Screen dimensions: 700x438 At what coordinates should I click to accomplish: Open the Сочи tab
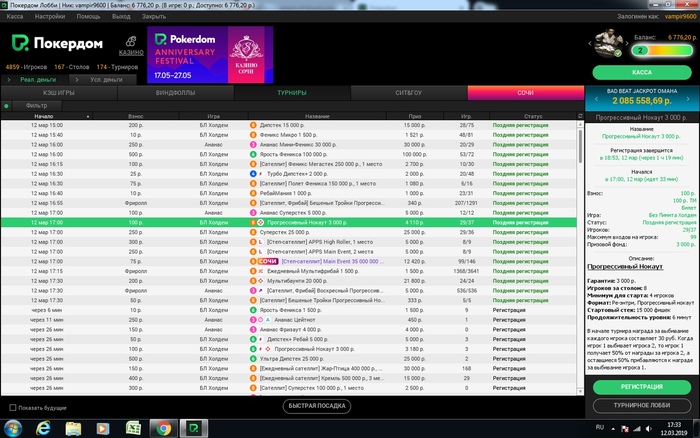525,93
